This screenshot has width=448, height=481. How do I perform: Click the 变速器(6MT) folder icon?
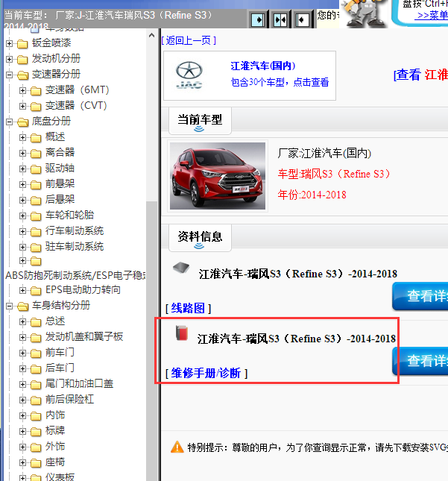pyautogui.click(x=36, y=90)
